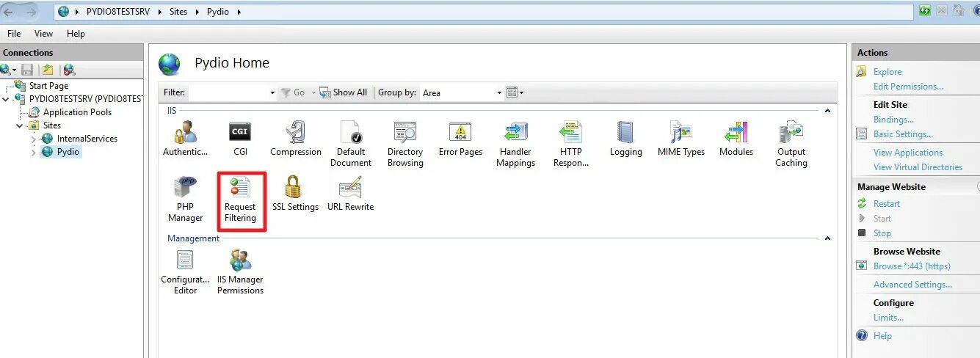Browse *:443 (https) link
980x358 pixels.
point(912,266)
